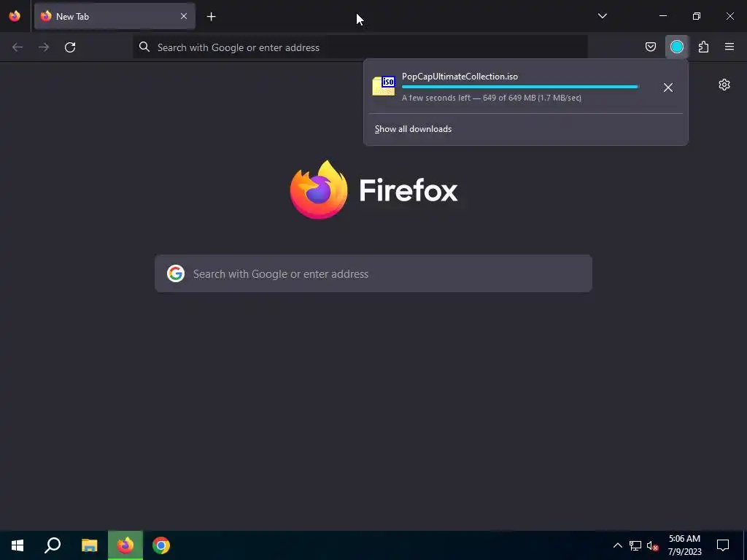Click the Google logo in the search box
Viewport: 747px width, 560px height.
(176, 273)
